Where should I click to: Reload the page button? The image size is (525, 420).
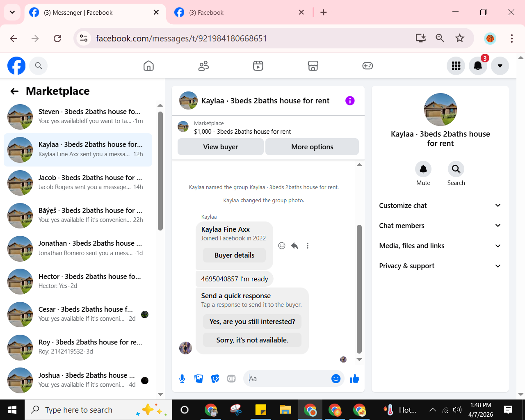point(57,39)
